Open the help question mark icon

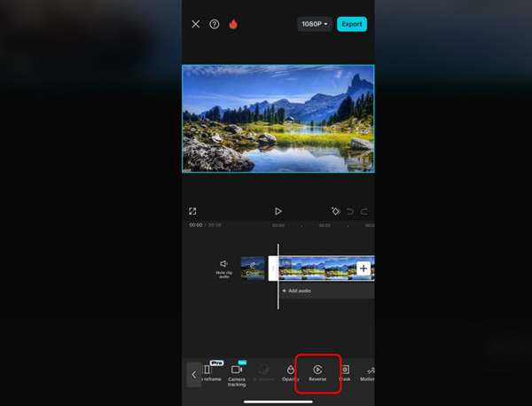click(214, 24)
